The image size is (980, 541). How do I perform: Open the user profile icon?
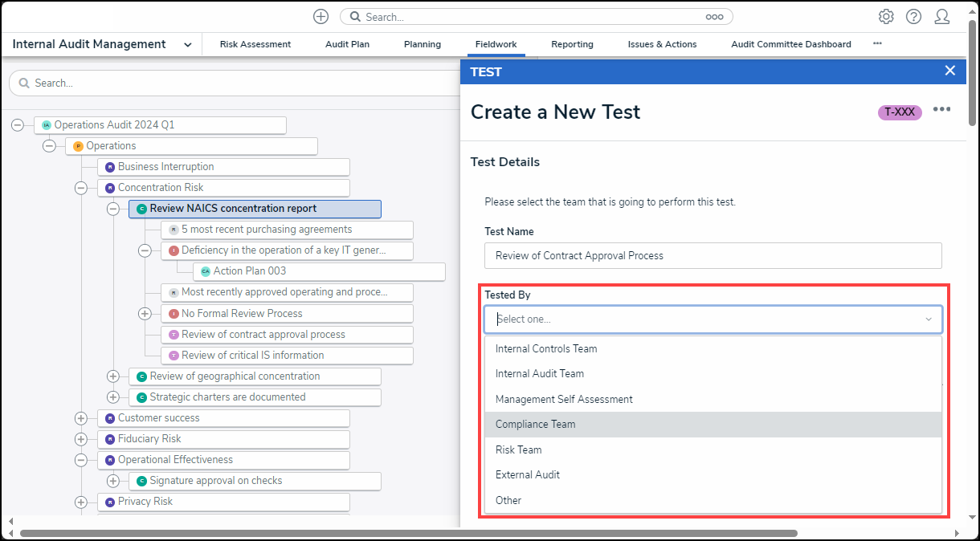[x=942, y=17]
